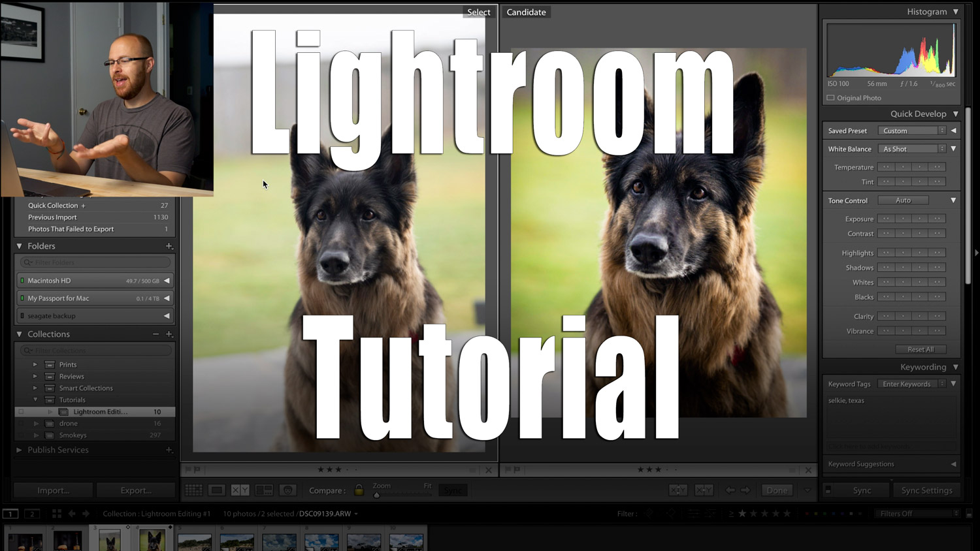Select the Loupe view icon

click(x=216, y=490)
